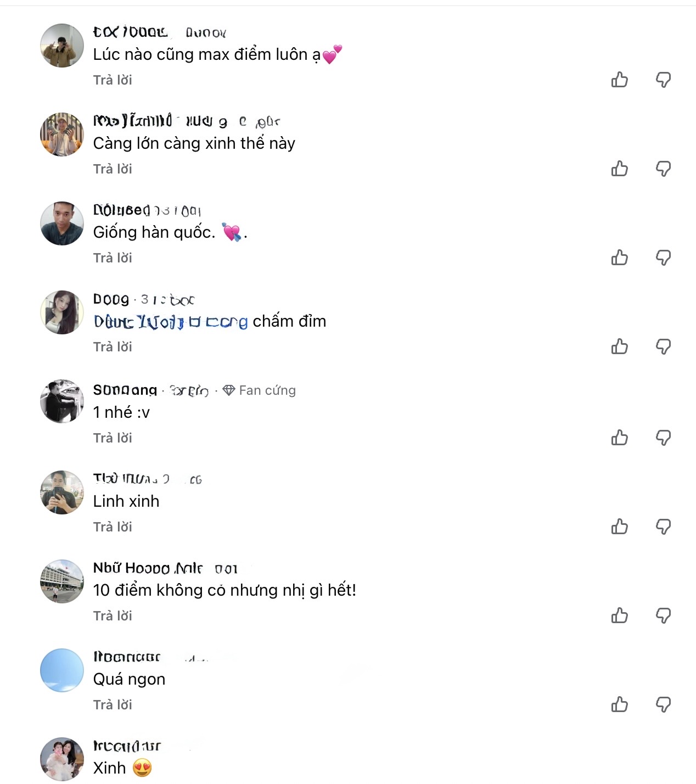Like the "Linh xinh" comment
The height and width of the screenshot is (784, 696).
(x=620, y=527)
